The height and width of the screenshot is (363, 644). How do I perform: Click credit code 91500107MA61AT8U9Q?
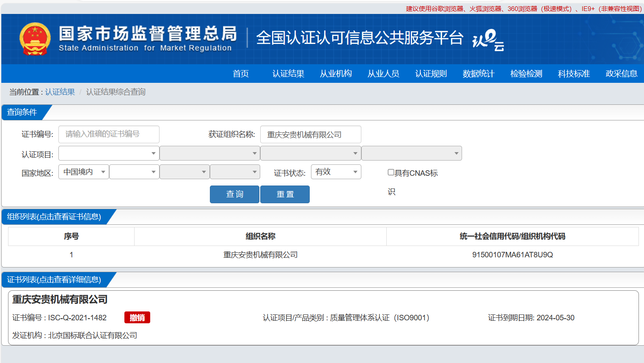(x=512, y=255)
